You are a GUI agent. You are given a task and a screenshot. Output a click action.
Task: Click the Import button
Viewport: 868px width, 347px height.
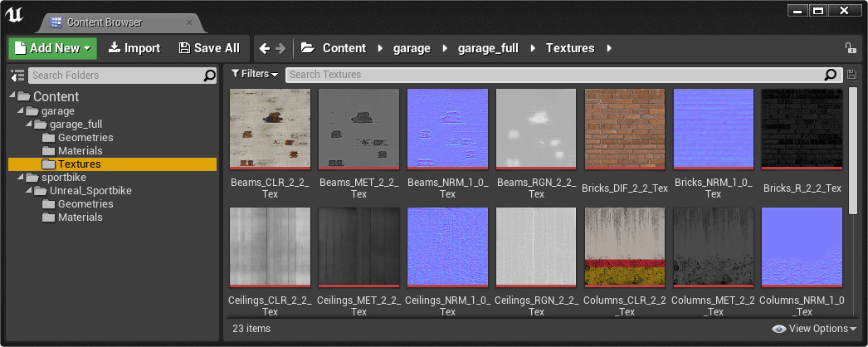pos(134,48)
